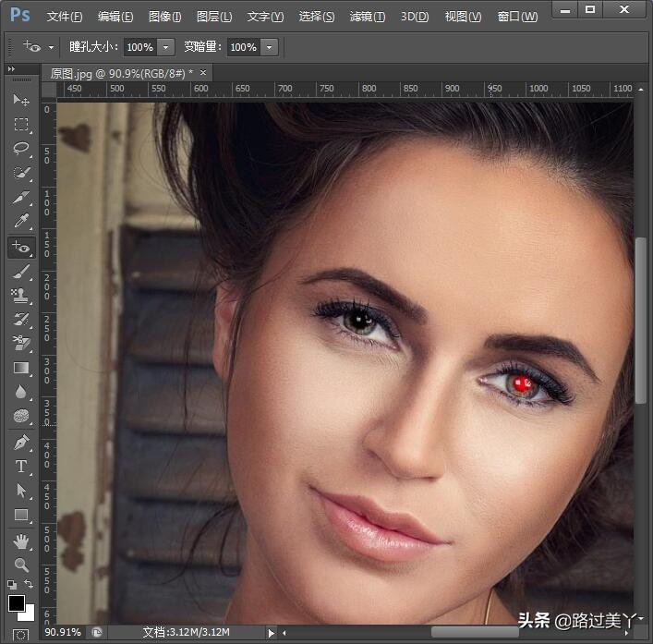
Task: Open the 视图(V) menu
Action: click(x=463, y=17)
